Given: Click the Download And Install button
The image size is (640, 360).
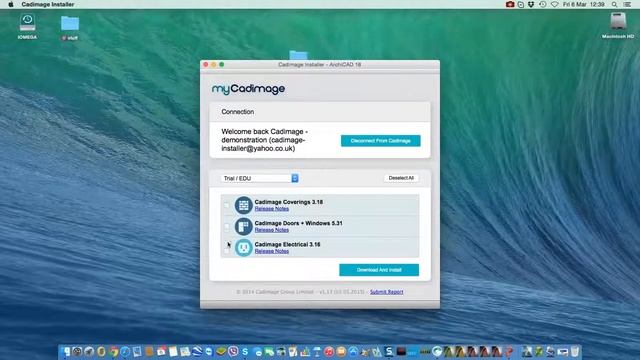Looking at the screenshot, I should click(x=379, y=270).
